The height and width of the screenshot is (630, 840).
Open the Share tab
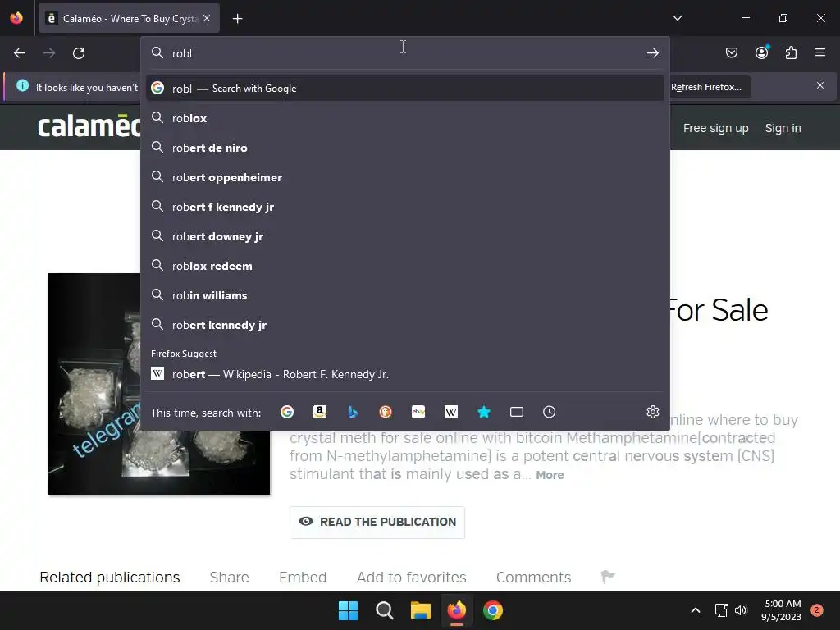(230, 577)
